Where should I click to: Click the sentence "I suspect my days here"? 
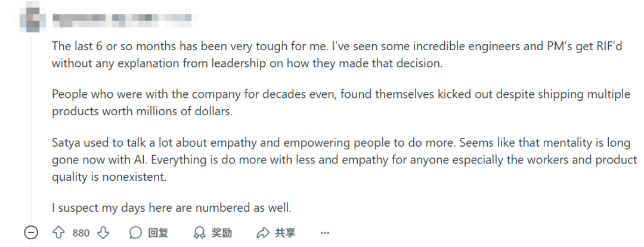172,208
